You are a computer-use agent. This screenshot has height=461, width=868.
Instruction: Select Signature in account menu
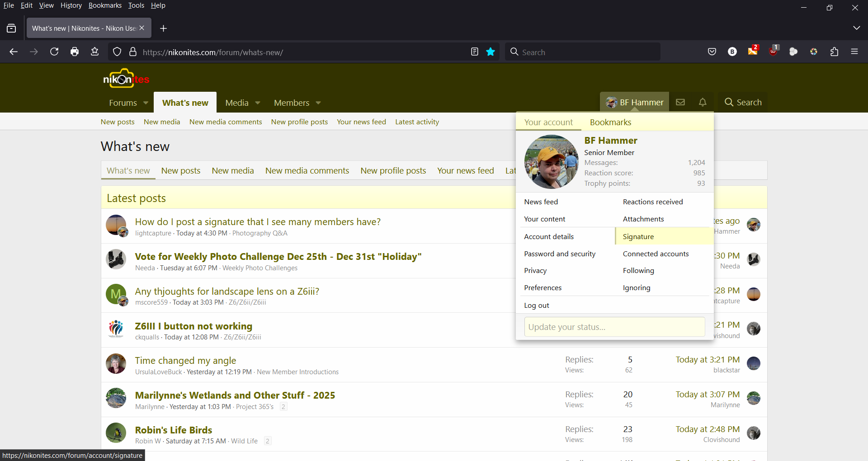638,236
